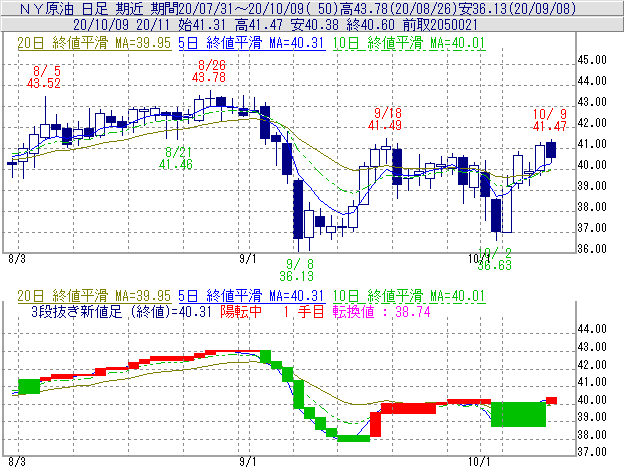Click the magenta 転換値 : 38.74 text
624x474 pixels.
click(382, 311)
